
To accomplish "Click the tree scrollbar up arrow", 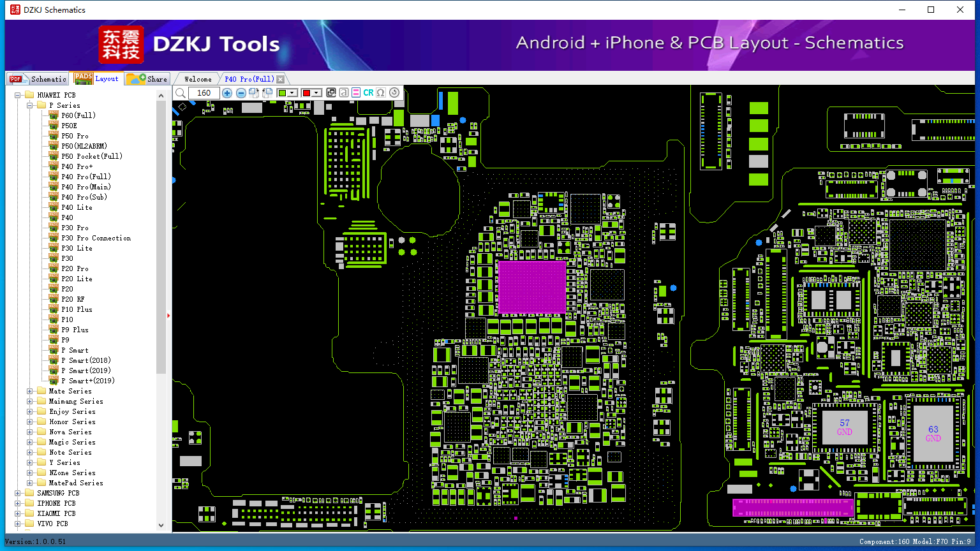I will click(x=161, y=96).
